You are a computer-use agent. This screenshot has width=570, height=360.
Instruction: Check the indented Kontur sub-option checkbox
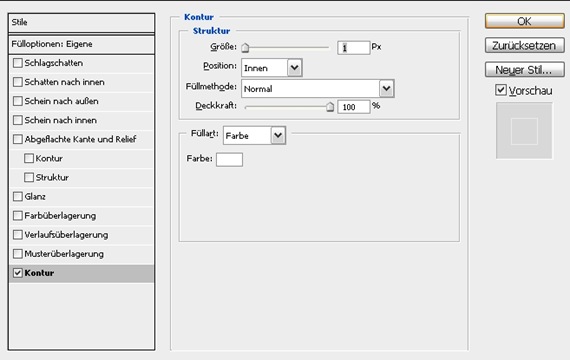coord(29,158)
